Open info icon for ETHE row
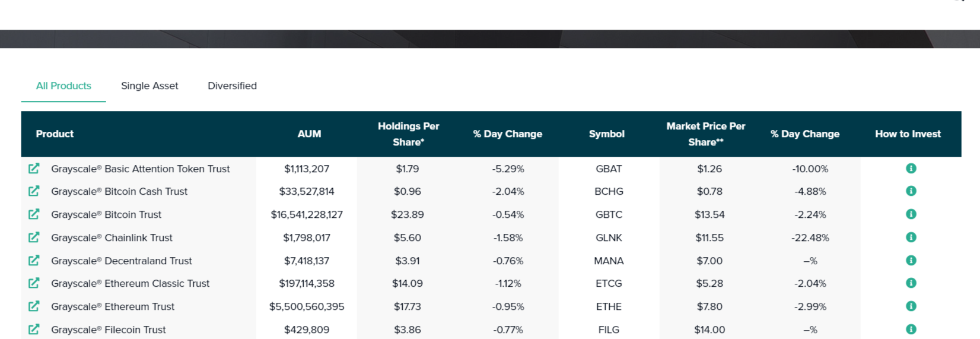Viewport: 980px width, 339px height. [x=911, y=306]
